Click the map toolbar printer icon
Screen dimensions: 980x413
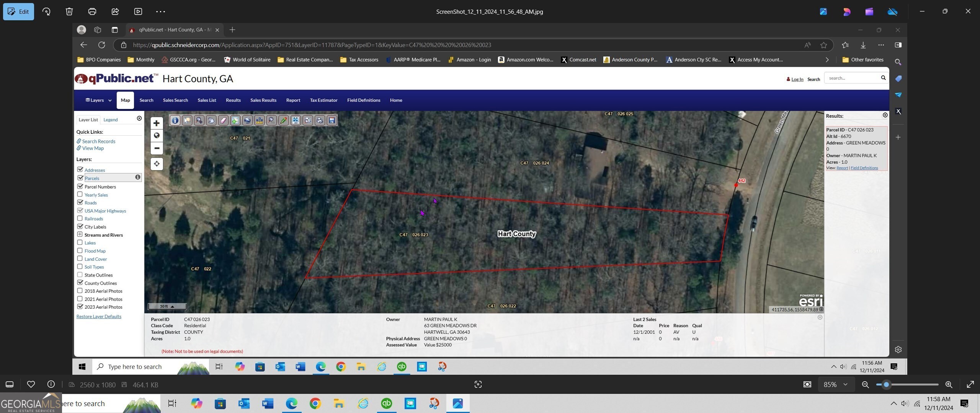[x=320, y=120]
